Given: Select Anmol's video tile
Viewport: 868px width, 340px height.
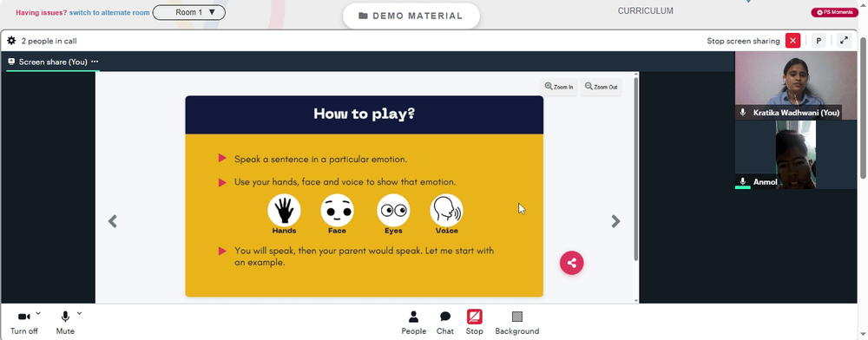Looking at the screenshot, I should [795, 154].
